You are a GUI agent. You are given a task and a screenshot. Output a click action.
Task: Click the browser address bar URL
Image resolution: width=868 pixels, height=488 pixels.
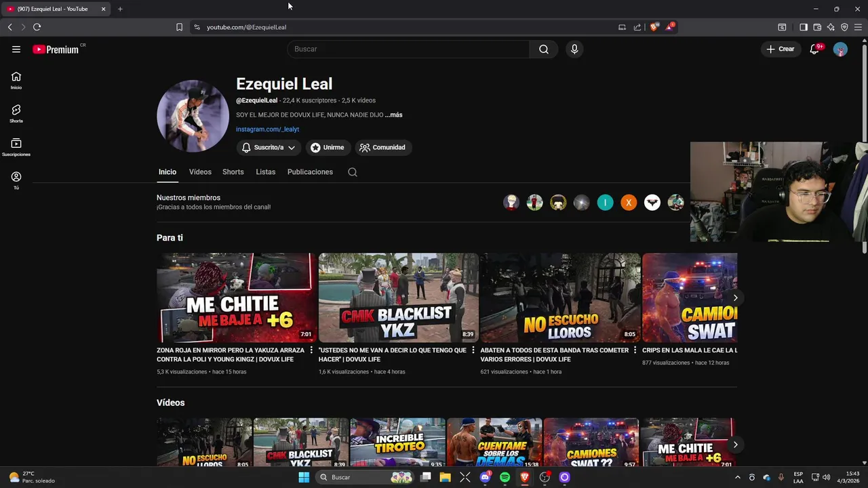click(246, 27)
